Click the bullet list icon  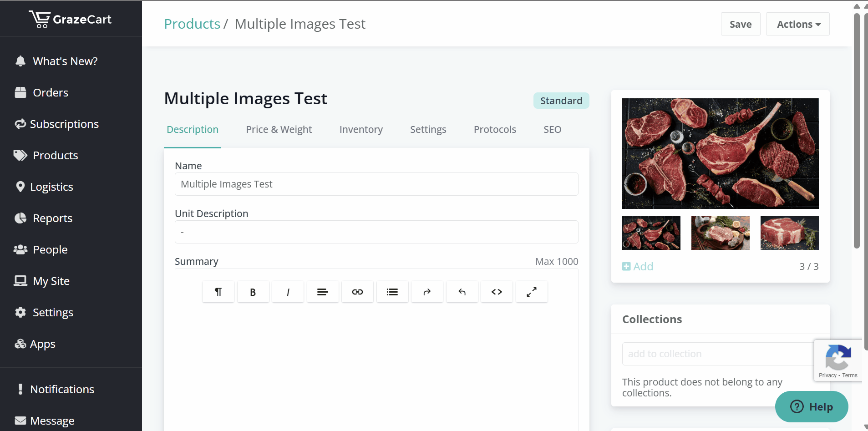click(x=392, y=292)
